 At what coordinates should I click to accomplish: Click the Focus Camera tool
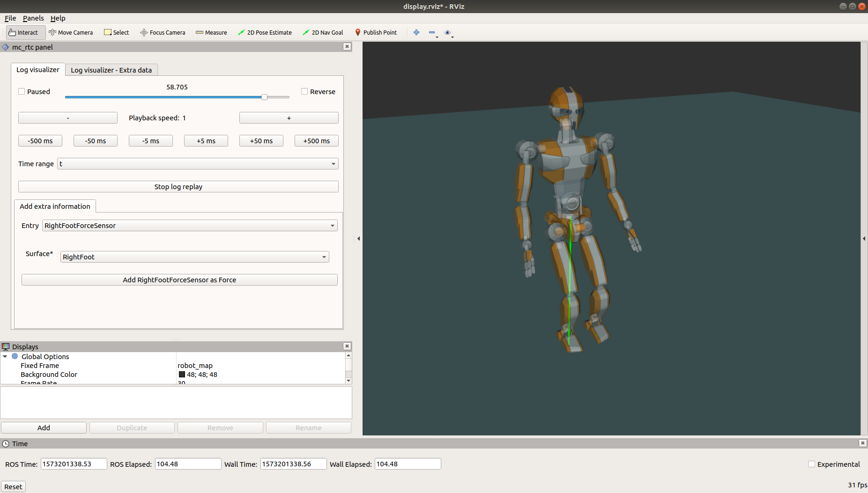point(163,32)
